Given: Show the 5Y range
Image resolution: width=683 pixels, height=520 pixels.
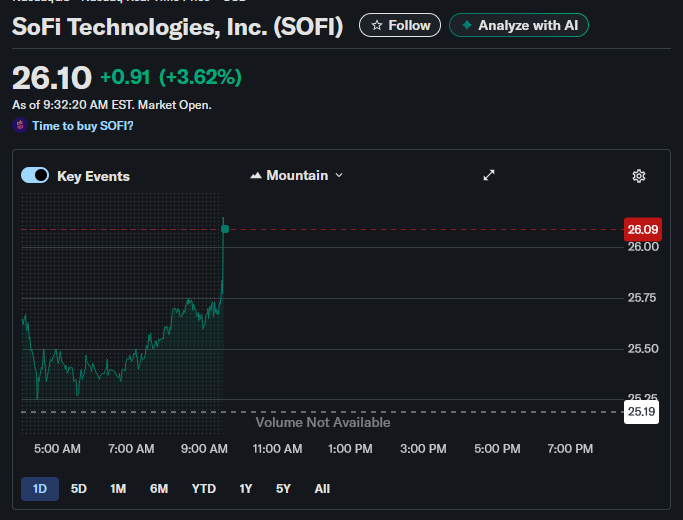Looking at the screenshot, I should pyautogui.click(x=283, y=489).
